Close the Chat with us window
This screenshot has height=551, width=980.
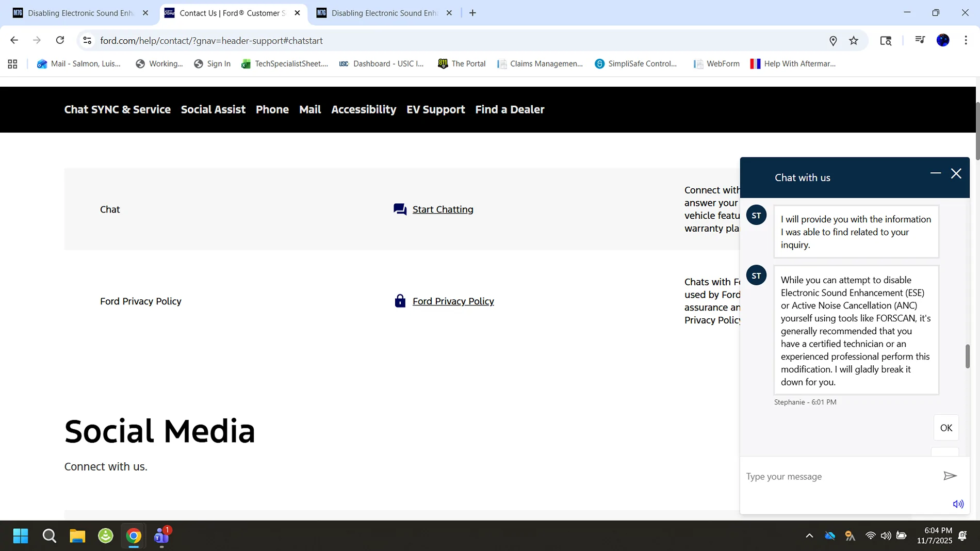[956, 173]
